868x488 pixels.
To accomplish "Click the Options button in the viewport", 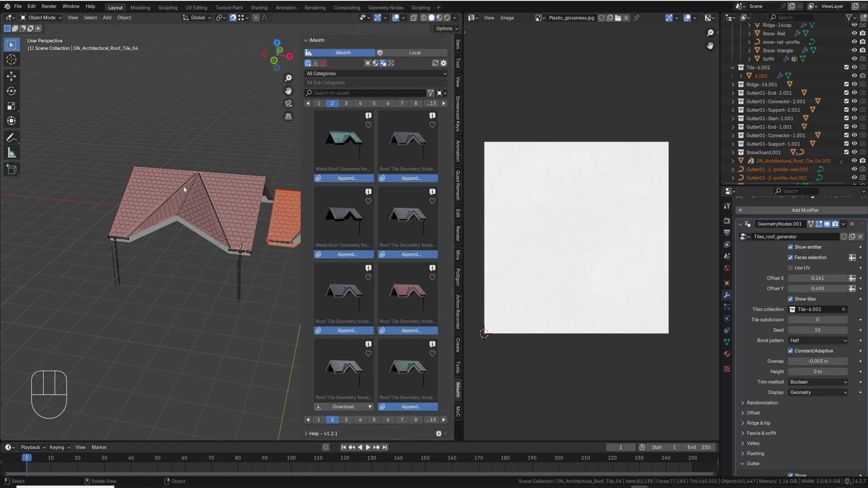I will (x=447, y=28).
